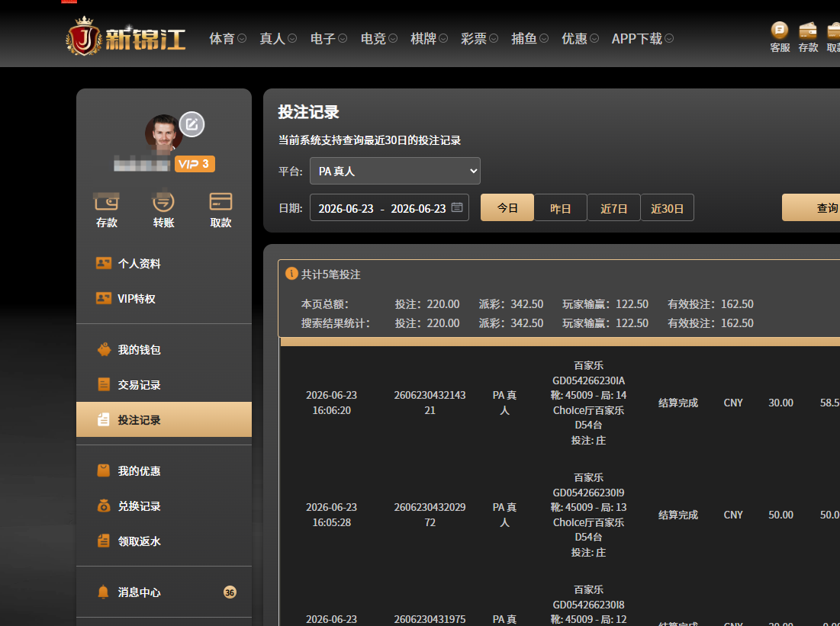Select the 近7日 date filter
Screen dimensions: 840x626
pyautogui.click(x=614, y=207)
